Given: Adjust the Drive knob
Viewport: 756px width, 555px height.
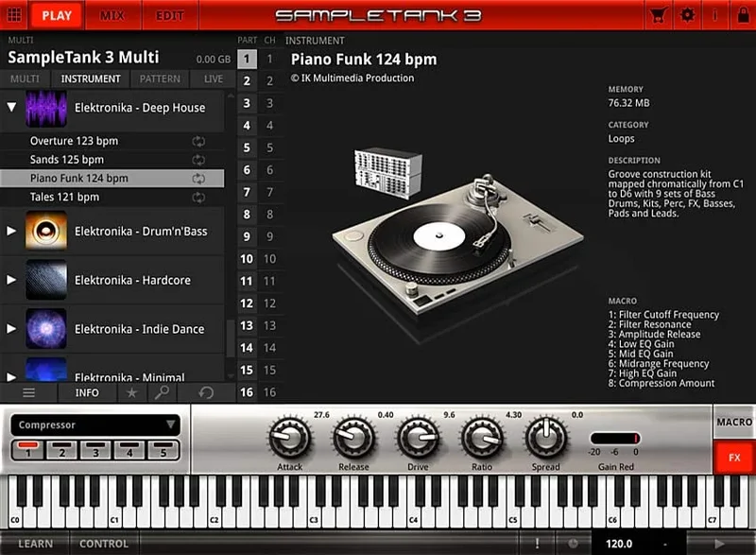Looking at the screenshot, I should [418, 438].
